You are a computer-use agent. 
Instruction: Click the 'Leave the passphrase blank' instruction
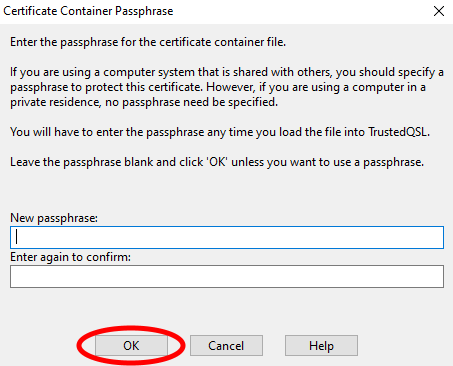pyautogui.click(x=217, y=162)
